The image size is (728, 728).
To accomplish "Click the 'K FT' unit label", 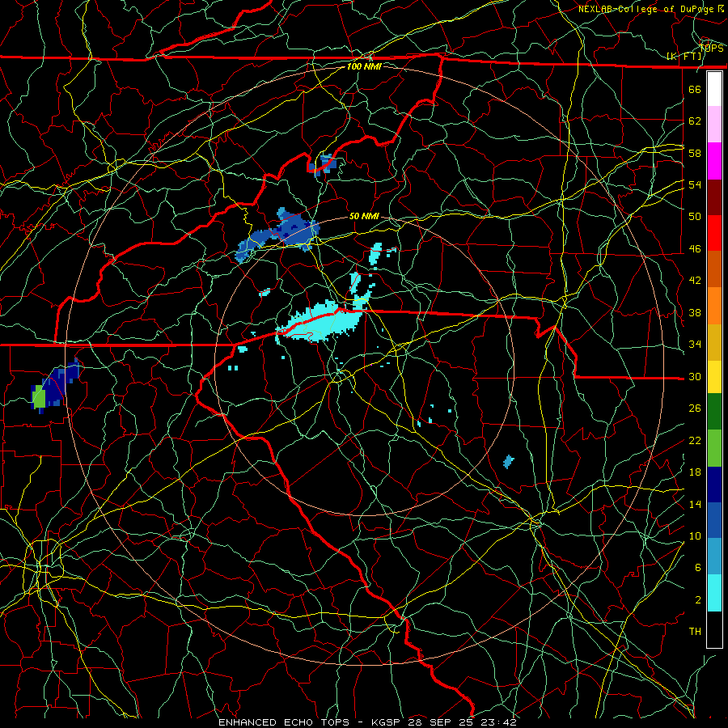I will click(x=684, y=57).
